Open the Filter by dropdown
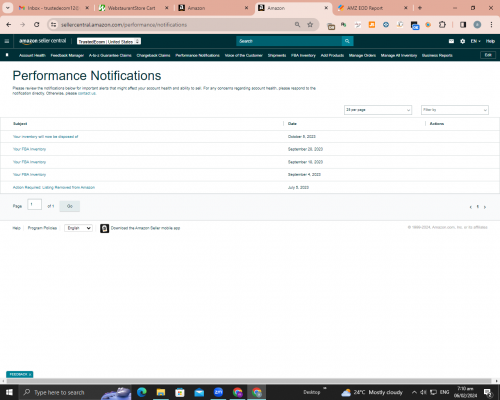 coord(455,110)
